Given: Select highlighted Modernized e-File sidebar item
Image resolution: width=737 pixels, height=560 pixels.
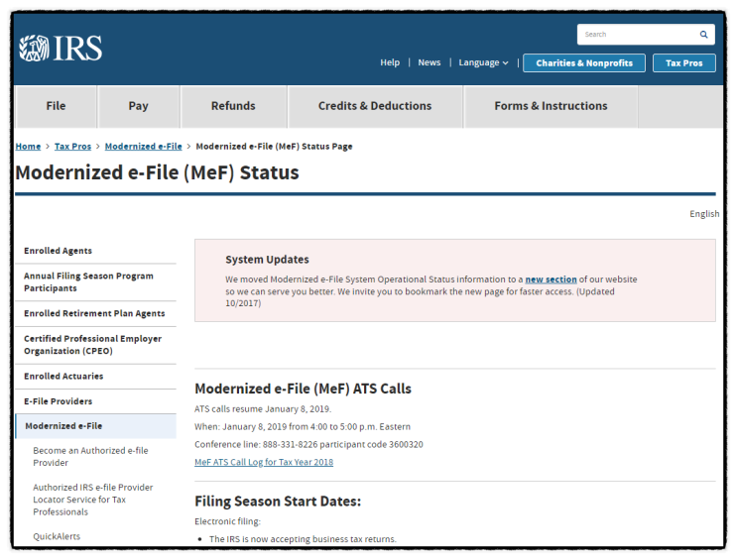Looking at the screenshot, I should (95, 426).
